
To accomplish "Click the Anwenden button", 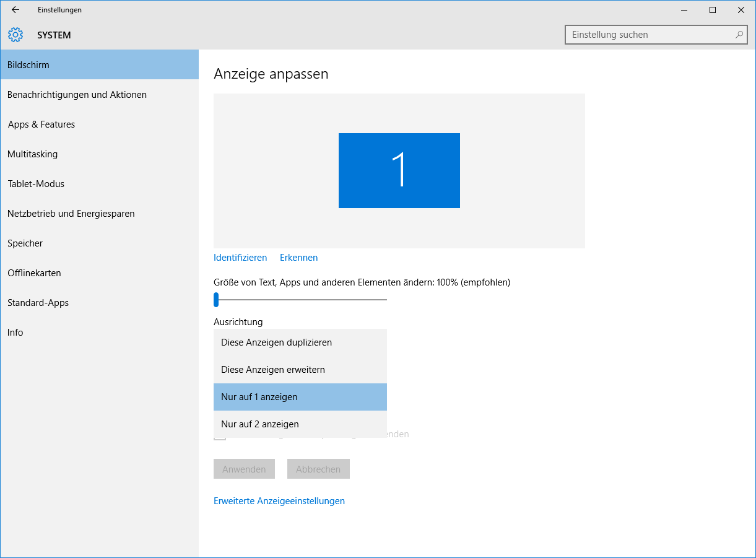I will pyautogui.click(x=244, y=469).
